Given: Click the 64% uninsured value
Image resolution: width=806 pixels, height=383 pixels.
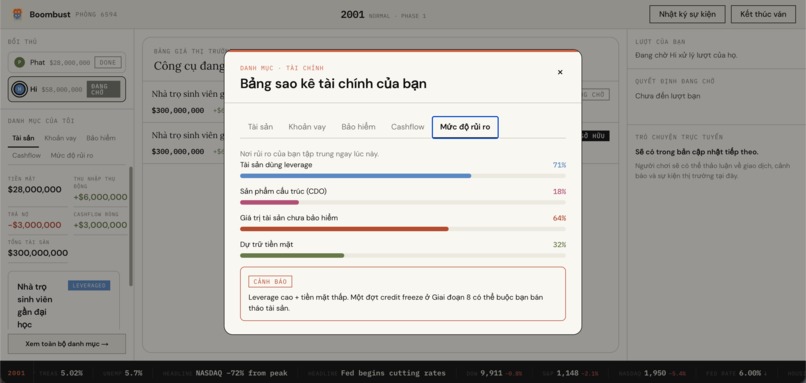Looking at the screenshot, I should point(559,218).
